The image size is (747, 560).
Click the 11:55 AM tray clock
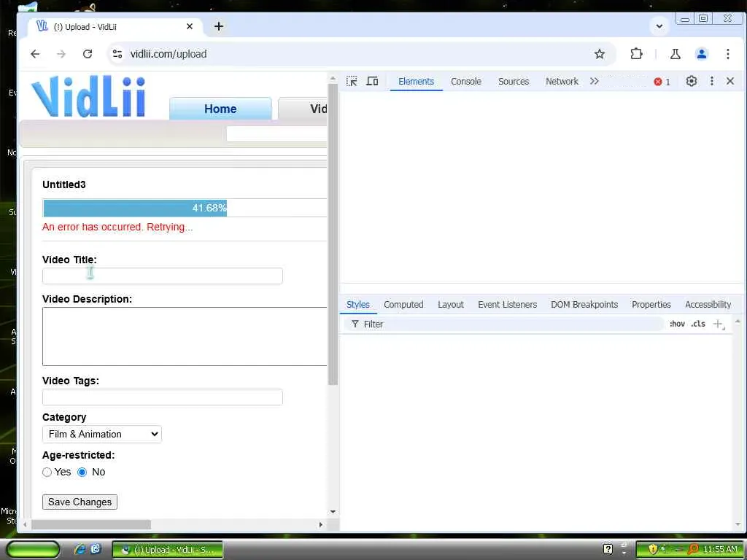click(x=720, y=550)
